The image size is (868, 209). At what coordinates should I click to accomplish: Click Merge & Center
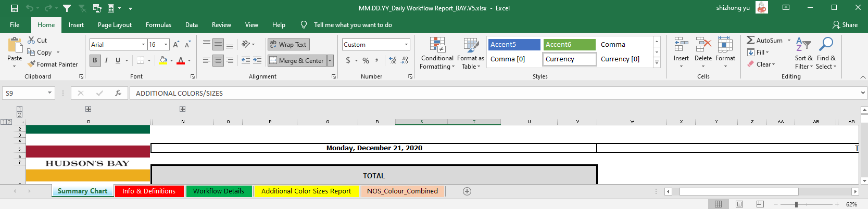(297, 61)
